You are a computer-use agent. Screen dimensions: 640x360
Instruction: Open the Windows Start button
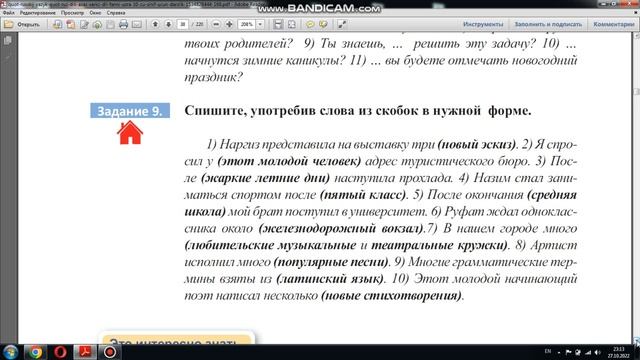[10, 352]
